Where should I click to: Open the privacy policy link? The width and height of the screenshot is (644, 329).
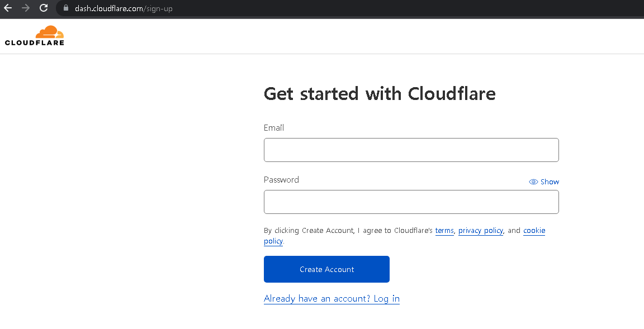481,231
